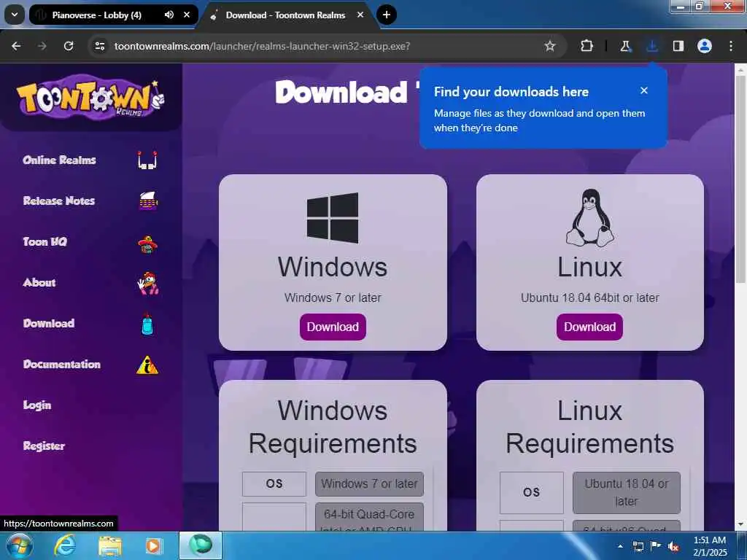Click the Linux penguin logo
The width and height of the screenshot is (747, 560).
click(x=589, y=217)
